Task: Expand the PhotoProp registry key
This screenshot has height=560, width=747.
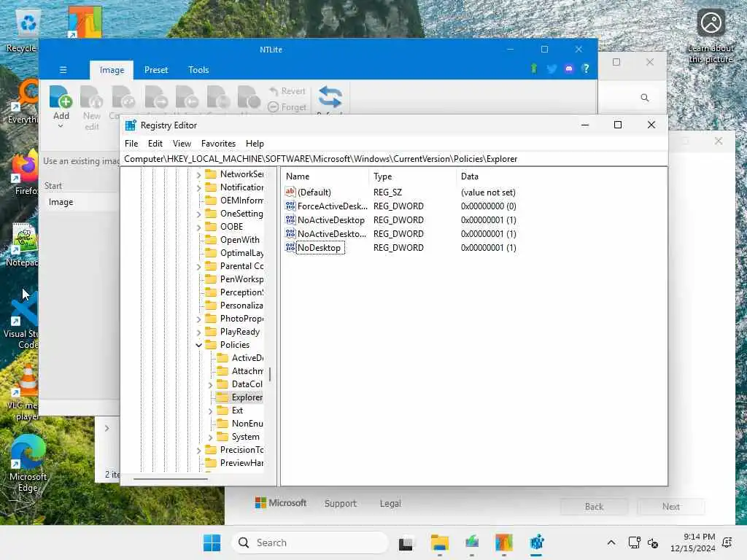Action: point(198,319)
